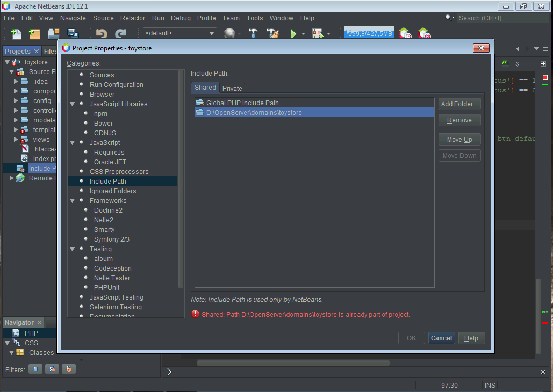Screen dimensions: 553x392
Task: Select the Ignored Folders category
Action: [113, 191]
